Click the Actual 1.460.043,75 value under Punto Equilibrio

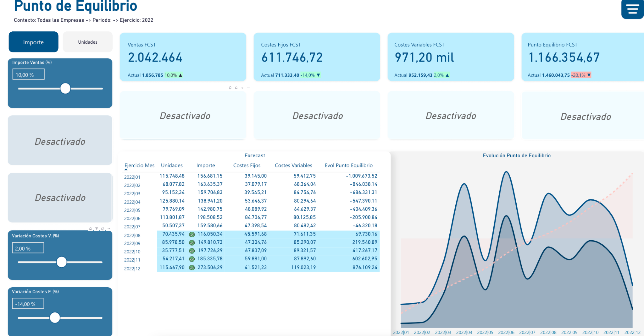pyautogui.click(x=556, y=75)
